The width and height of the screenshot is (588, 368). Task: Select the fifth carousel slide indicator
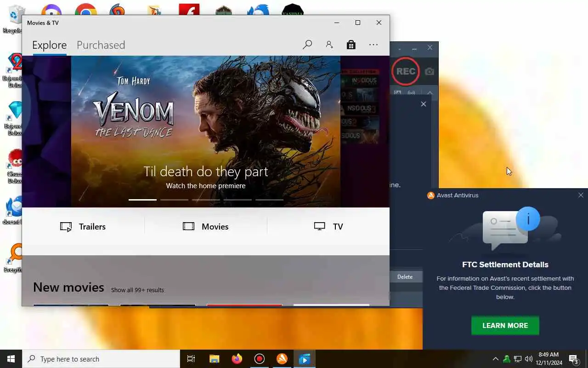[x=269, y=200]
